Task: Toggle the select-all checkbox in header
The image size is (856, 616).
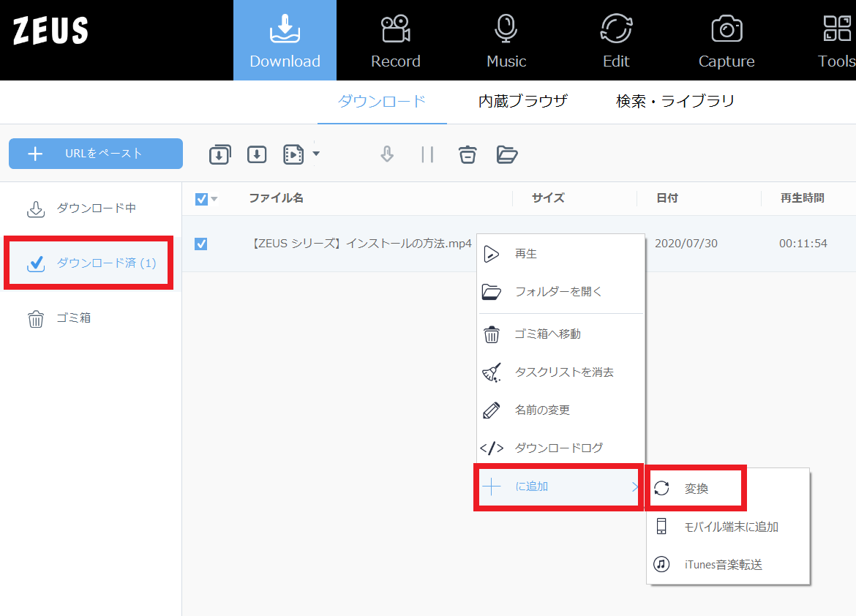Action: [x=201, y=199]
